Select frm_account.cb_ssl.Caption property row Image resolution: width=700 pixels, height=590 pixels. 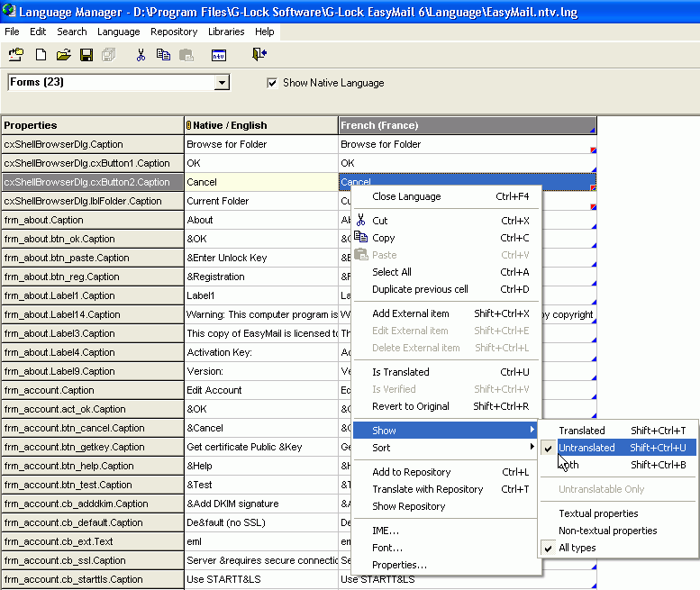(x=93, y=560)
